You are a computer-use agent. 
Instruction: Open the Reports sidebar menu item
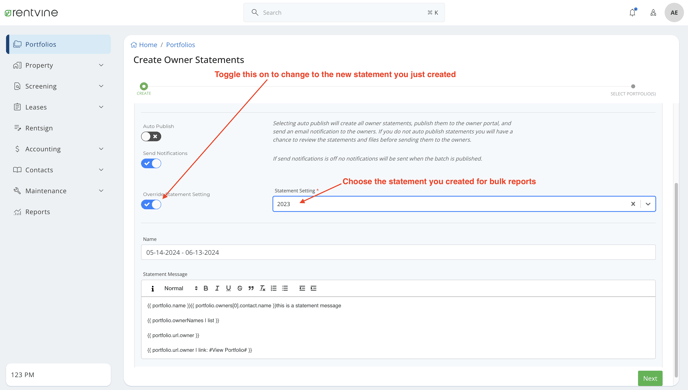tap(58, 212)
